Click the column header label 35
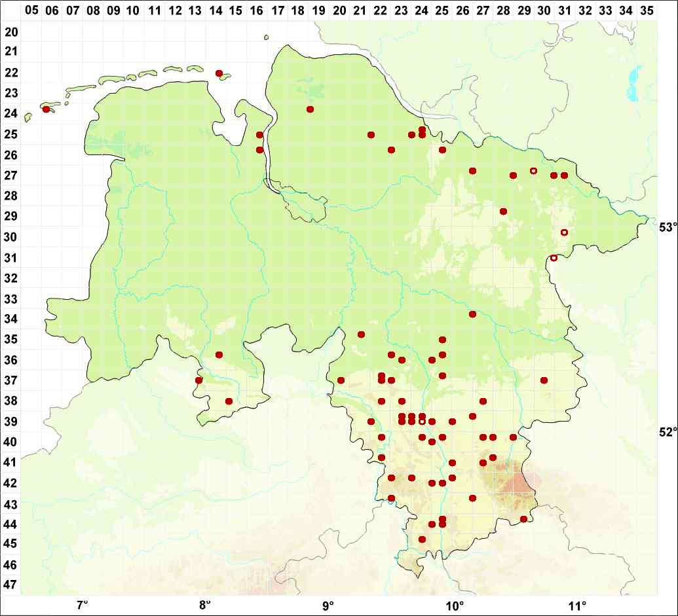Image resolution: width=678 pixels, height=616 pixels. 647,10
